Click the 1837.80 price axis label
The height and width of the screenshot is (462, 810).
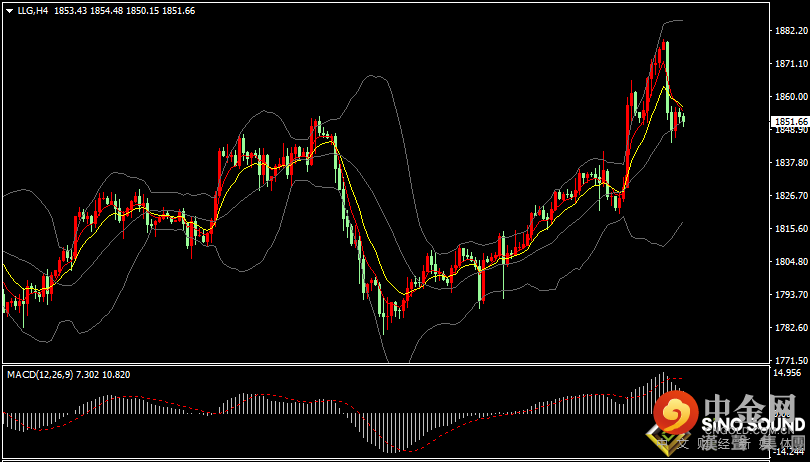coord(791,163)
